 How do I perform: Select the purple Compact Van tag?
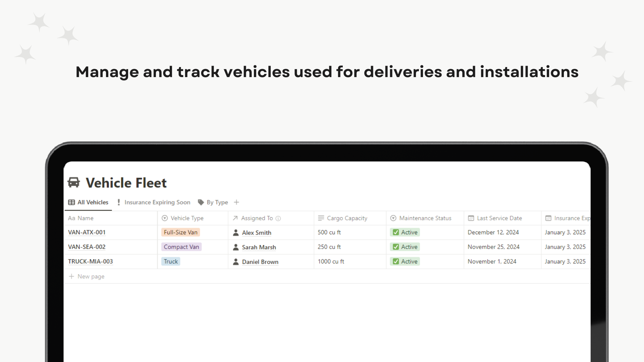point(181,247)
